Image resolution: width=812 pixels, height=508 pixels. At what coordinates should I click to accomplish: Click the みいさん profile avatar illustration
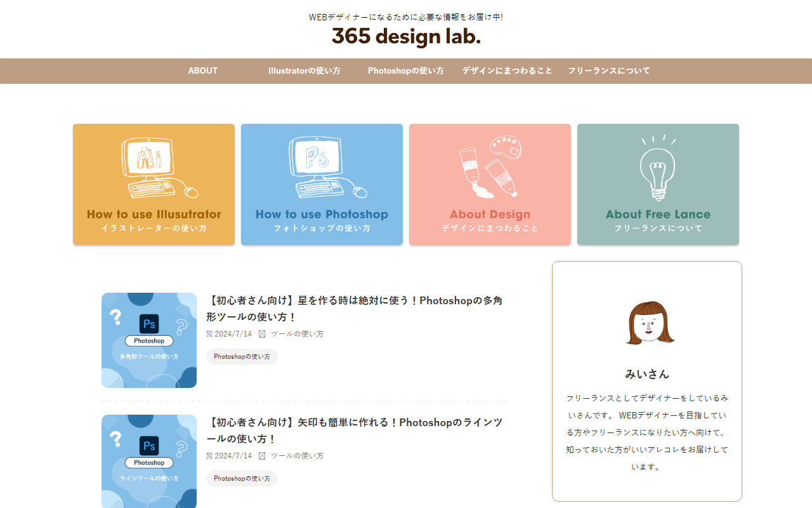[650, 323]
